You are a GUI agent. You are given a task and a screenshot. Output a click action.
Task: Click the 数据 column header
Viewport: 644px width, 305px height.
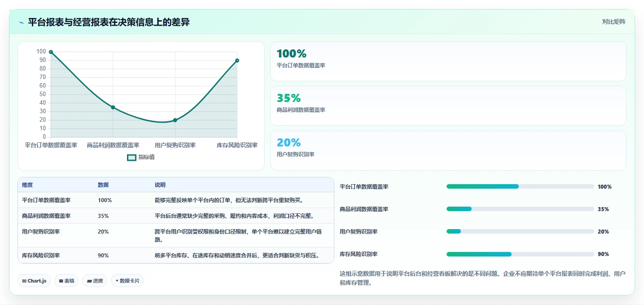103,185
